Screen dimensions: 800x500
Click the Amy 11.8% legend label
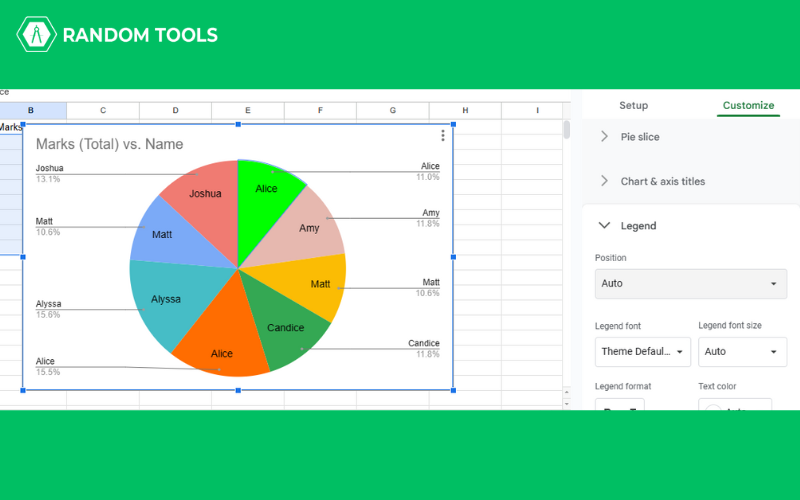[x=428, y=218]
